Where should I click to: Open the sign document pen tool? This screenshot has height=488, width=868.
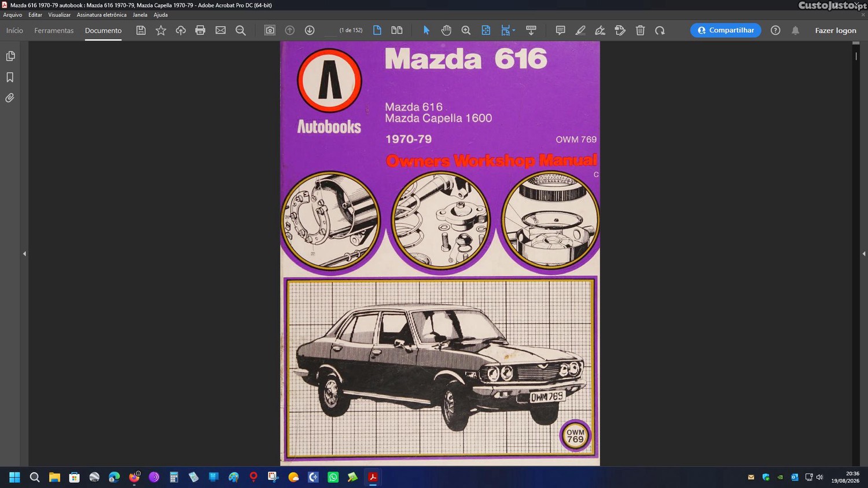point(600,30)
